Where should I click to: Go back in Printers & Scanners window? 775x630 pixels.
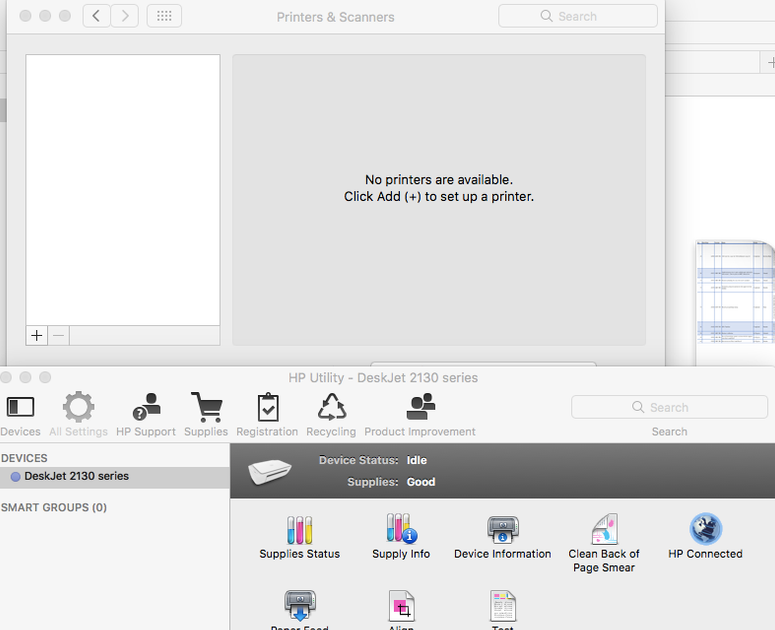(x=96, y=16)
